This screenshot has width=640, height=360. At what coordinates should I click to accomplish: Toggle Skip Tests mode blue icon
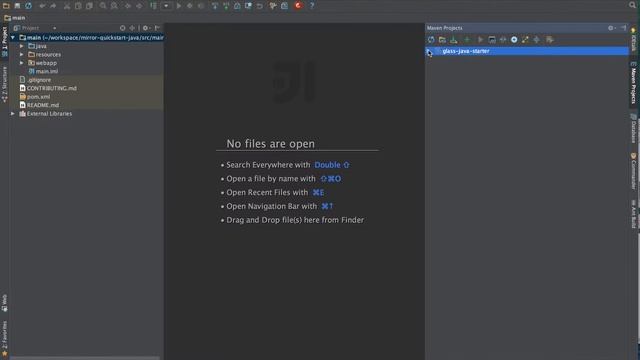(514, 40)
